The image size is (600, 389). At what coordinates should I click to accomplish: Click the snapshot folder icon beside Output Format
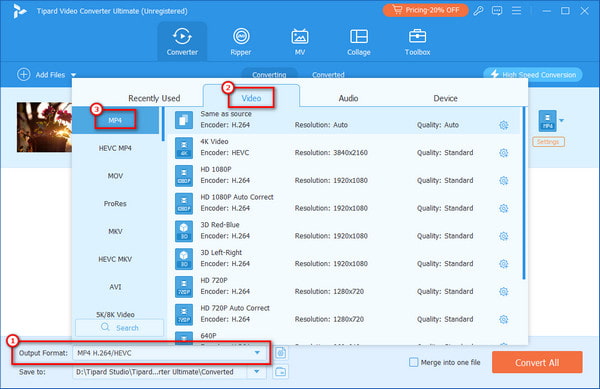(x=281, y=353)
